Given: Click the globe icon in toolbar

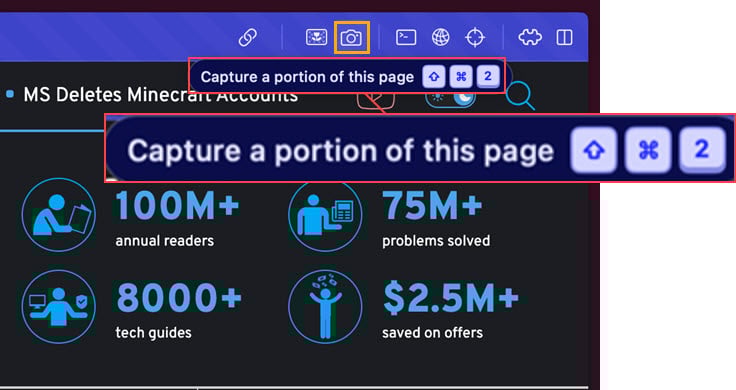Looking at the screenshot, I should click(x=440, y=37).
